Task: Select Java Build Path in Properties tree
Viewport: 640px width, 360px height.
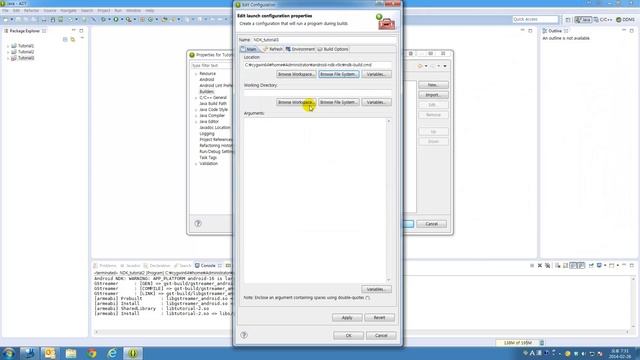Action: 213,104
